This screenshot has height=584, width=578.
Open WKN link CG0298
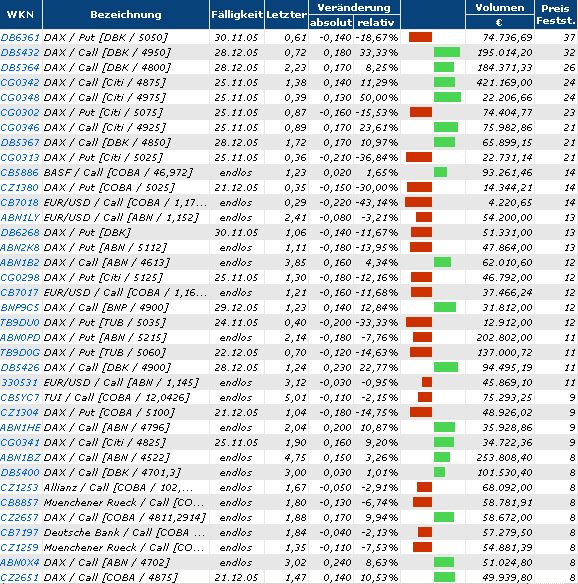(x=20, y=277)
